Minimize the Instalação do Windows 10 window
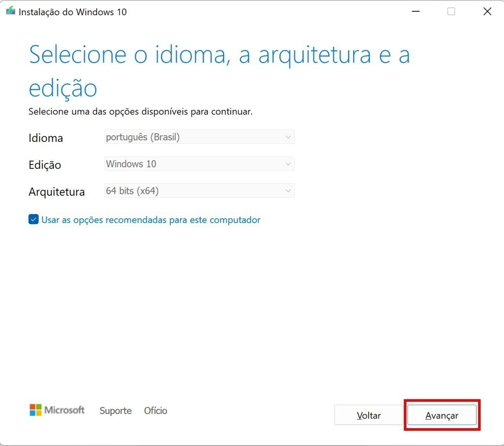 415,12
